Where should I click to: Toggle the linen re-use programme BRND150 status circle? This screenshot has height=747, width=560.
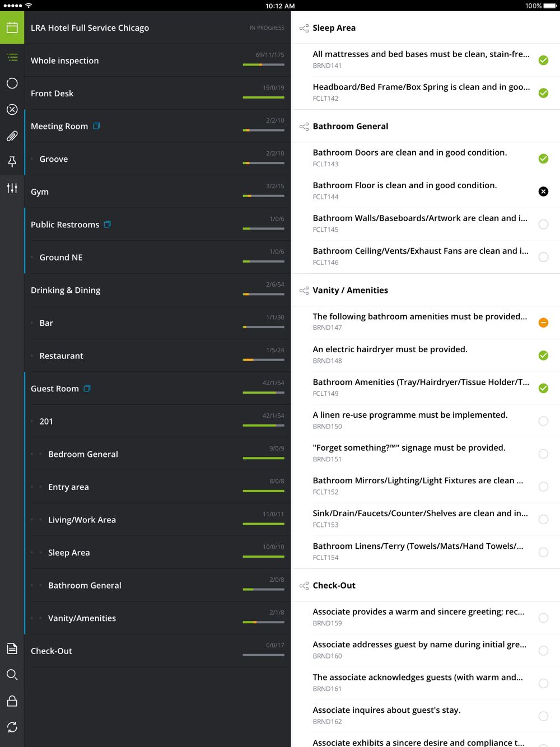(543, 421)
